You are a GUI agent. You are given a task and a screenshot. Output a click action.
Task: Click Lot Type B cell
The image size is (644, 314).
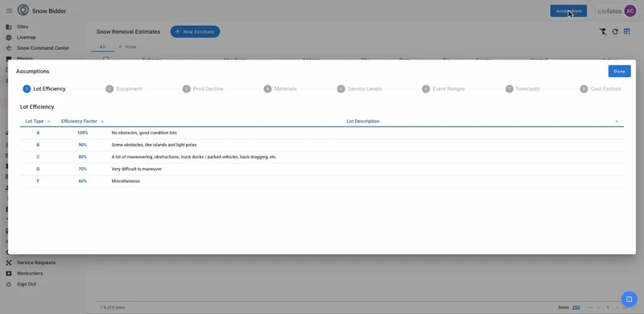tap(38, 145)
